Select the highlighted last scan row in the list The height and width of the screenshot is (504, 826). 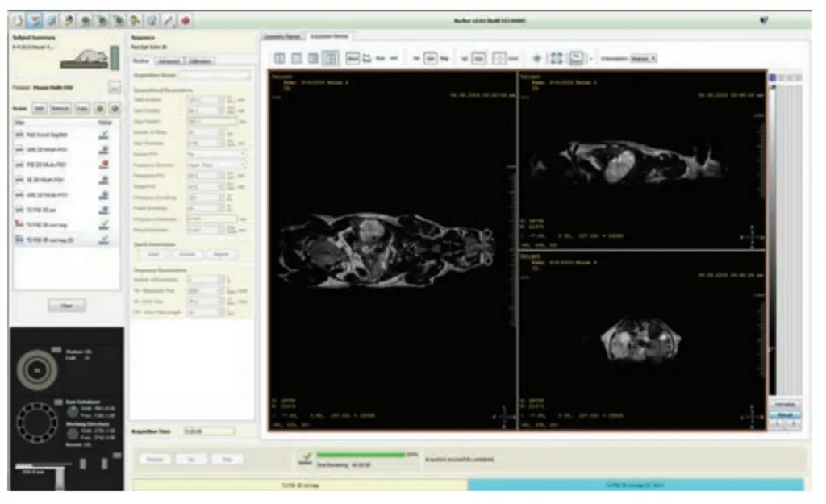click(x=66, y=240)
